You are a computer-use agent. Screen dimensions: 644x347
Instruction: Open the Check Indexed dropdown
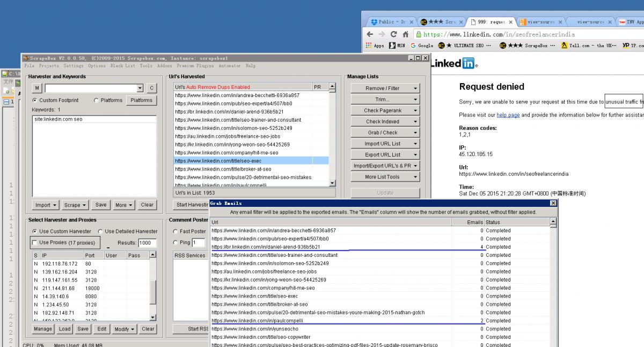pos(385,121)
